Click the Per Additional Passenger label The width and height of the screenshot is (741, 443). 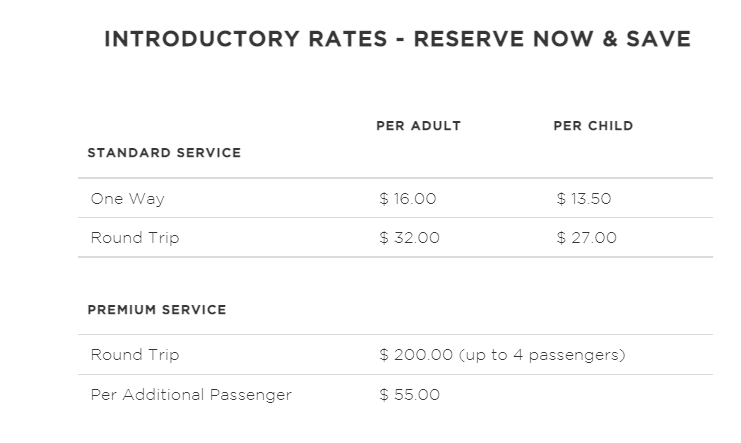(191, 394)
